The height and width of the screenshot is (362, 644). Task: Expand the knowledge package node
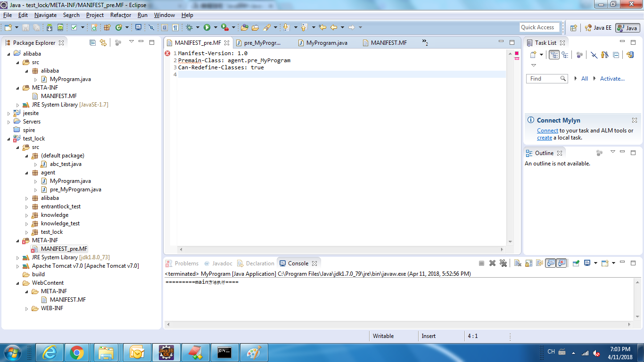pos(27,215)
